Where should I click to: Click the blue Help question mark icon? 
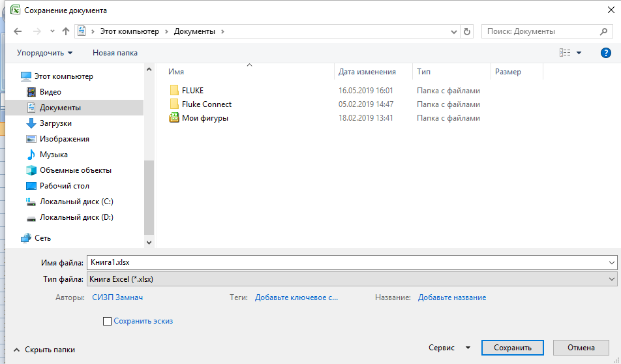click(605, 53)
